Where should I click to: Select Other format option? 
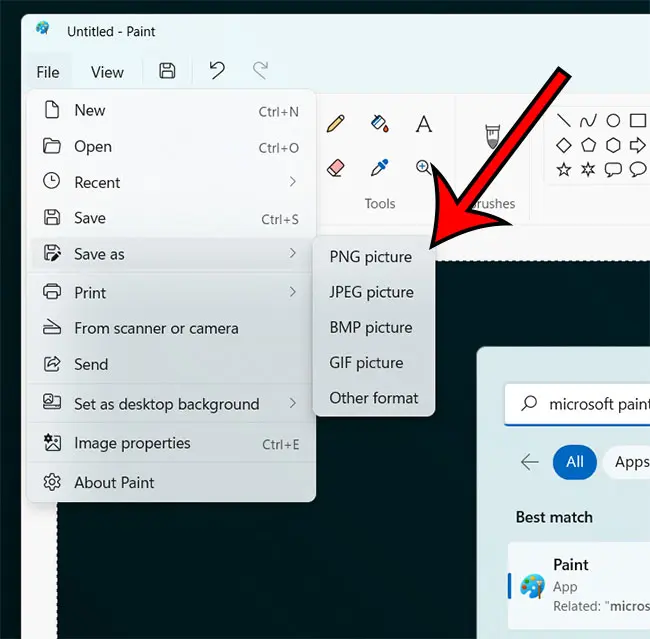(x=374, y=398)
